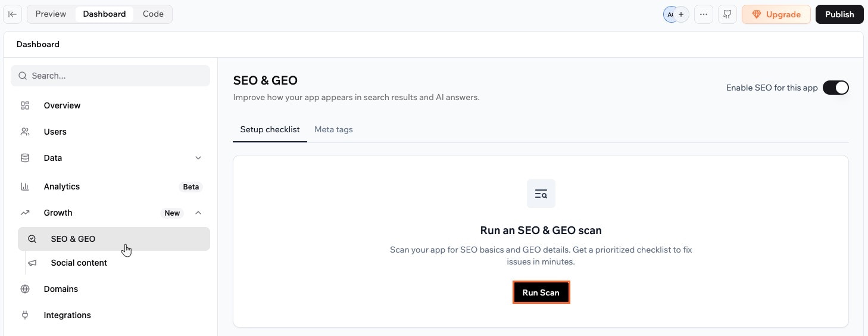Expand the Data submenu chevron
The height and width of the screenshot is (336, 868).
pyautogui.click(x=198, y=158)
